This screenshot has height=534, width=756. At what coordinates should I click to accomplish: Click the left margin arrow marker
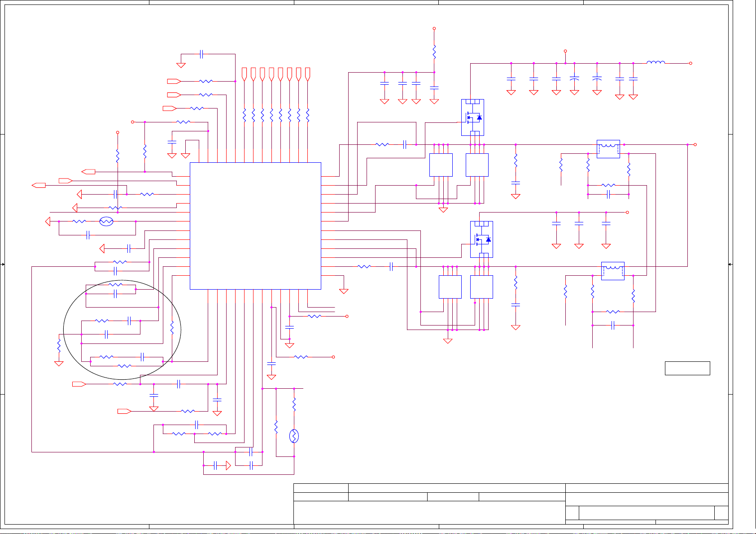tap(3, 265)
